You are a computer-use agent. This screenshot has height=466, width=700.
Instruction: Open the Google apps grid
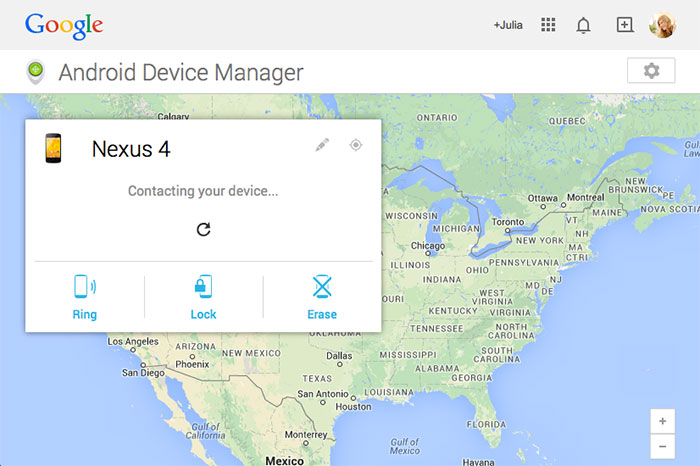pos(548,25)
